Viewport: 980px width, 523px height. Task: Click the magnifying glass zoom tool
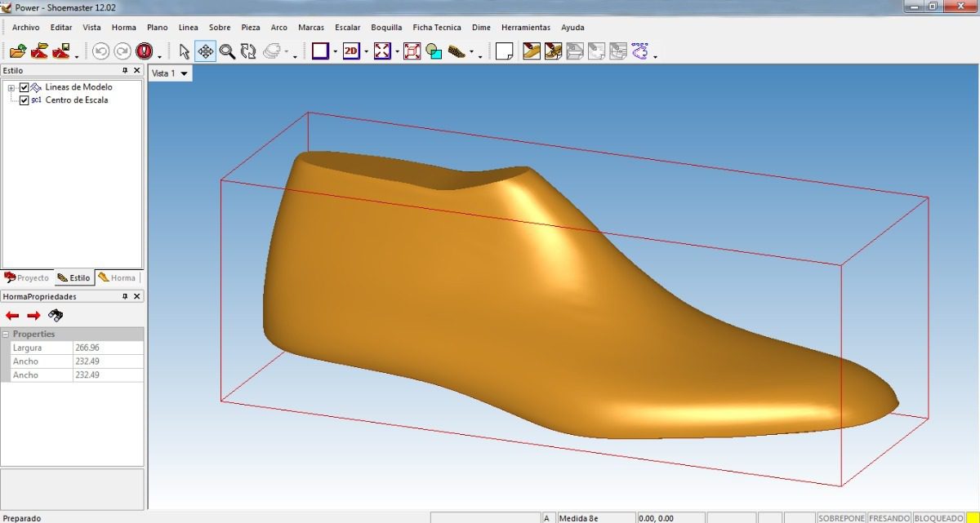point(227,51)
